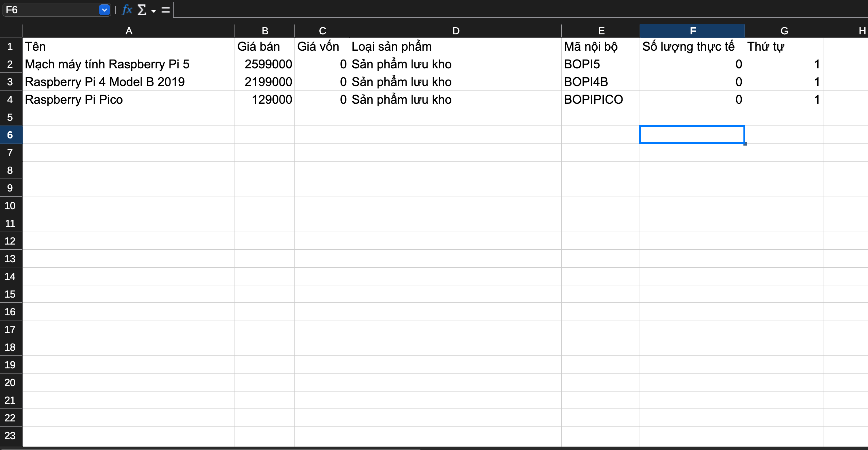The height and width of the screenshot is (450, 868).
Task: Select the Loại sản phẩm header cell
Action: (x=455, y=47)
